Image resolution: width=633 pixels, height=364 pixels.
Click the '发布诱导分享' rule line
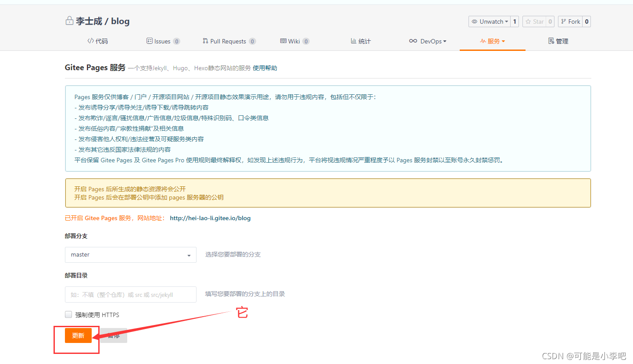point(142,107)
